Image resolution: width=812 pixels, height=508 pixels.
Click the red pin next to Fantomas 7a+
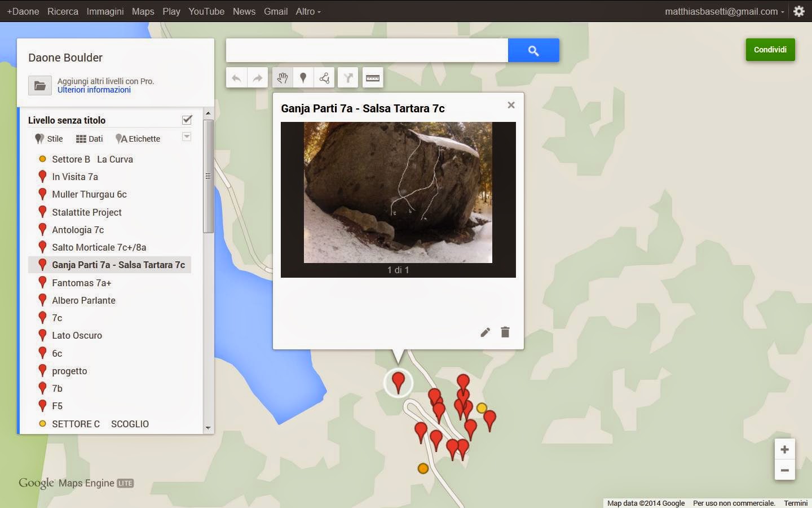tap(42, 283)
